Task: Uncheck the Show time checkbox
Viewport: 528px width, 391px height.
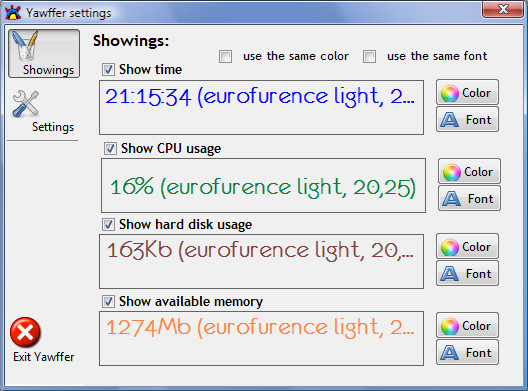Action: click(x=108, y=70)
